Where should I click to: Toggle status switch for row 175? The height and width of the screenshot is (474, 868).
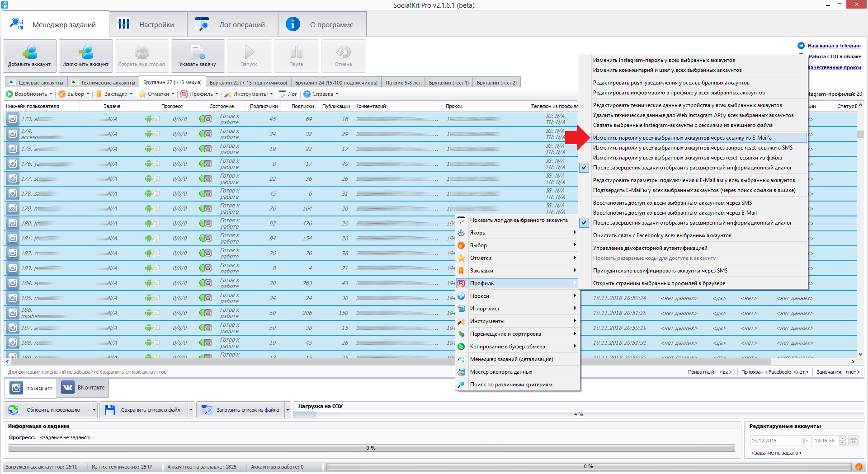click(205, 149)
